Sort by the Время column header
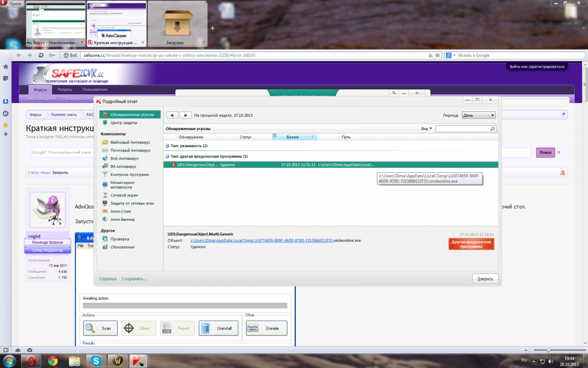 [294, 137]
